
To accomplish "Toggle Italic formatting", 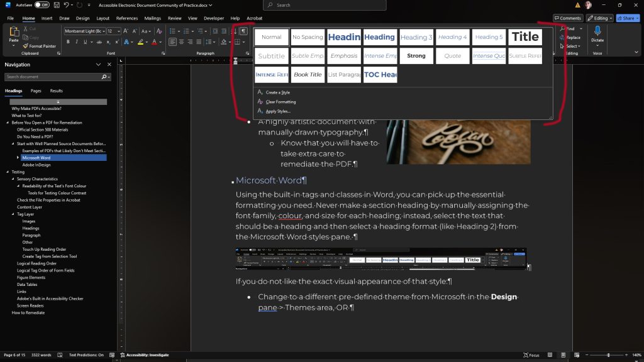I will click(76, 42).
